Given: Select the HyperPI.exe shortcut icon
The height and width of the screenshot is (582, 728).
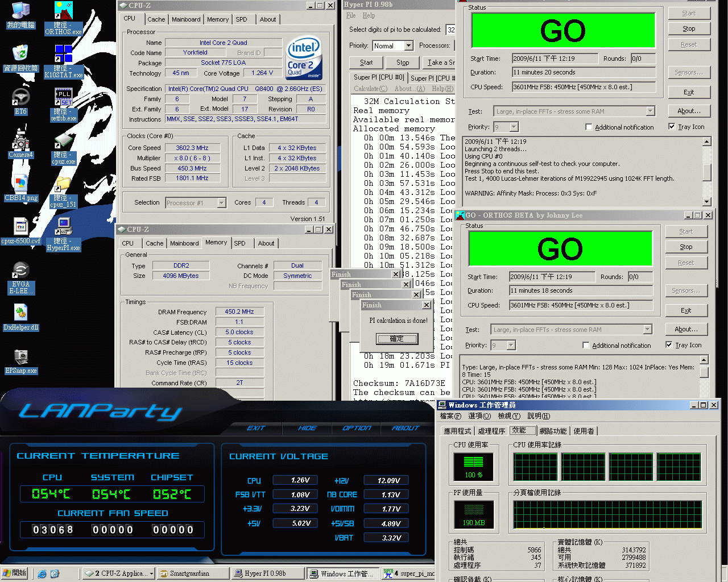Looking at the screenshot, I should pyautogui.click(x=63, y=234).
